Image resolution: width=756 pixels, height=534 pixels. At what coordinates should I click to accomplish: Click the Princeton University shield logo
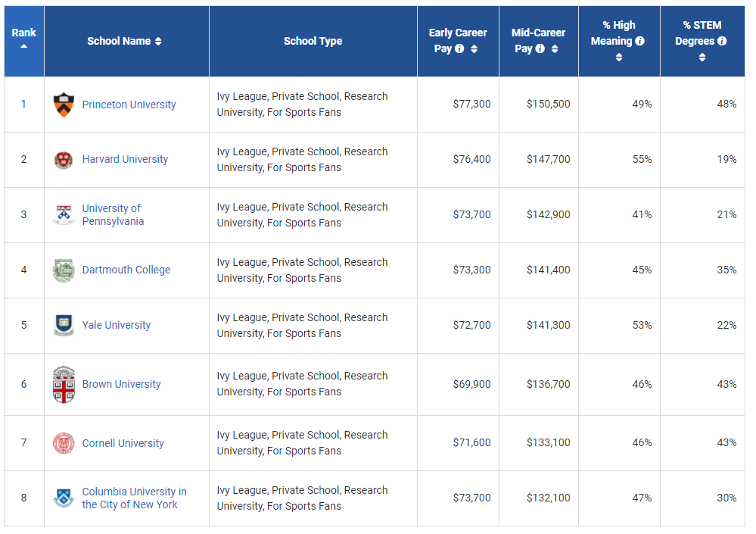pos(64,105)
